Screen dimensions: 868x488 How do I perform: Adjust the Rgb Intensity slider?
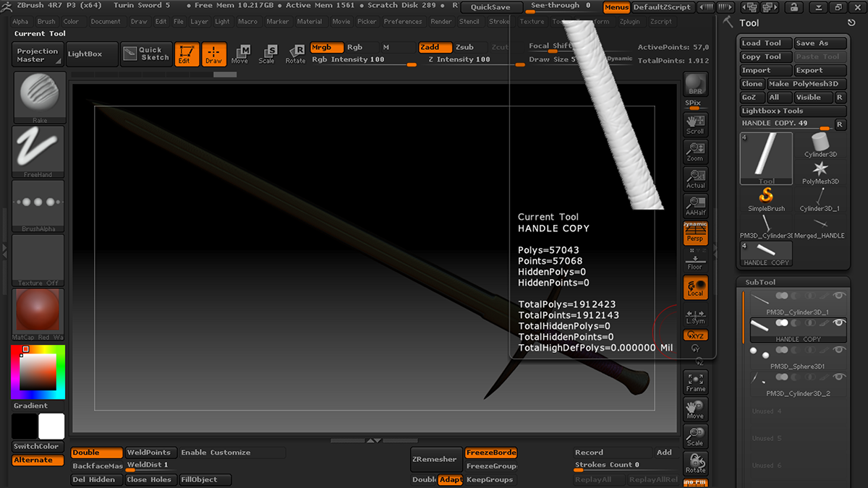tap(363, 60)
